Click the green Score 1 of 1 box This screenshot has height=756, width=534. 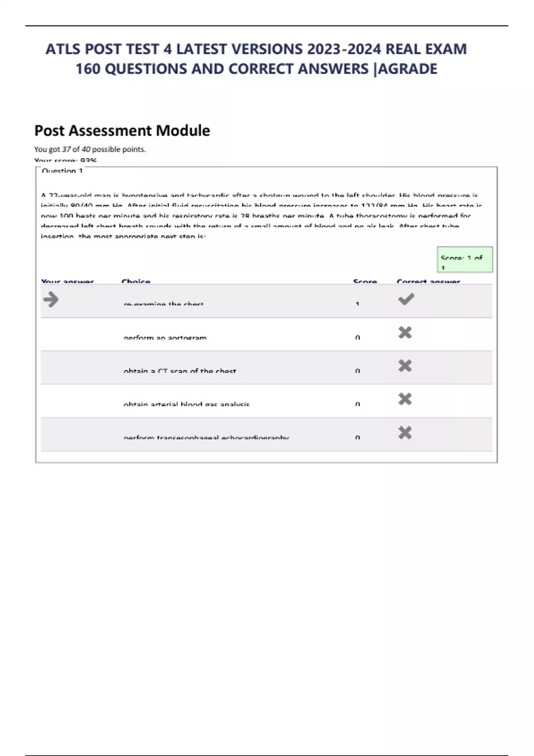[x=465, y=260]
